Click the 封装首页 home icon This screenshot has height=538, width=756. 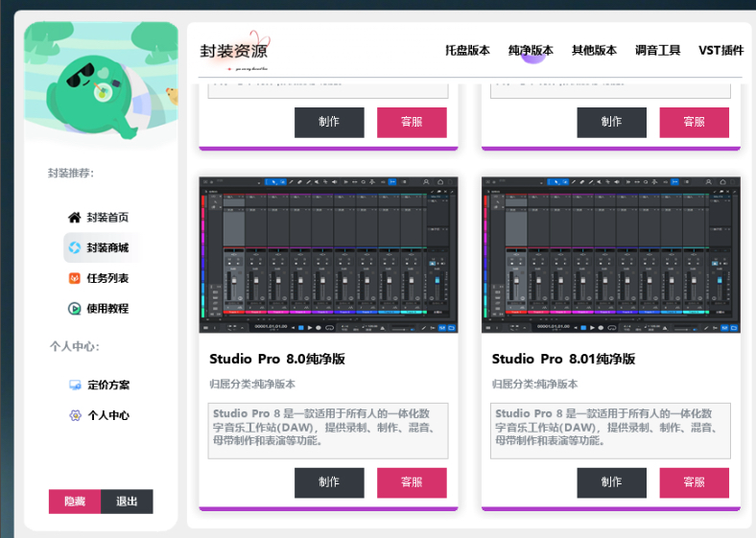coord(75,218)
